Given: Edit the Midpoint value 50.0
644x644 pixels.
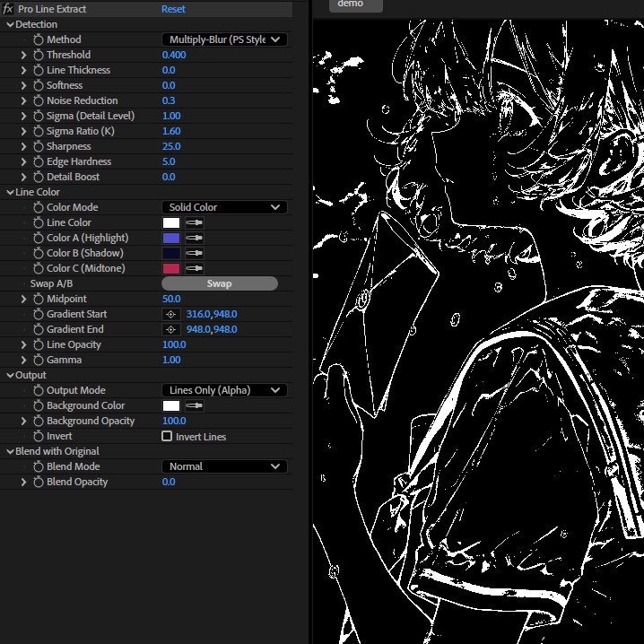Looking at the screenshot, I should coord(171,299).
